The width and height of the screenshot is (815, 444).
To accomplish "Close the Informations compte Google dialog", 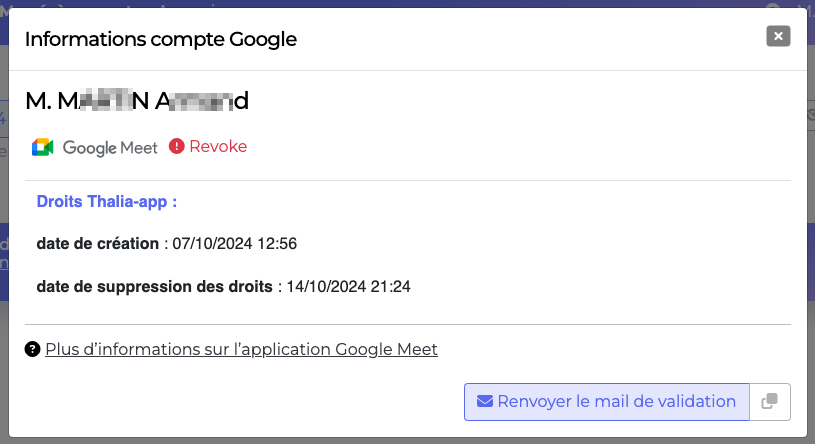I will click(778, 36).
